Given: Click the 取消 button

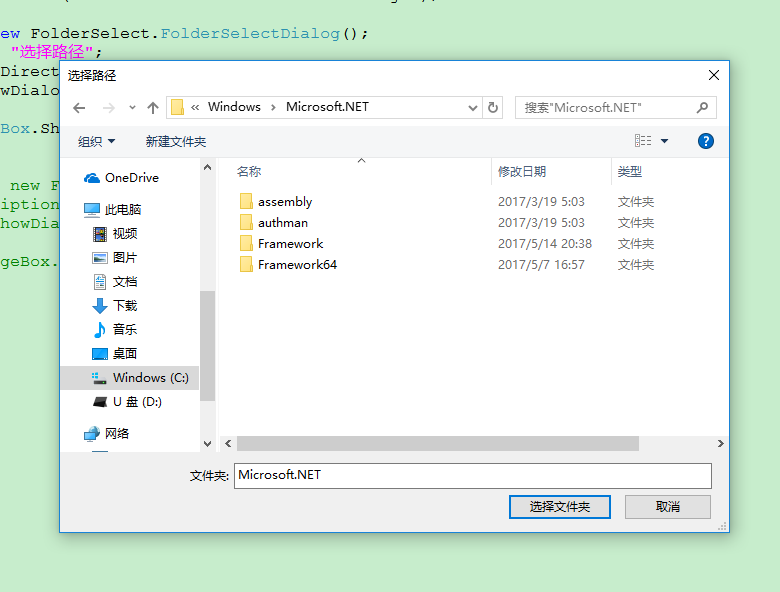Looking at the screenshot, I should [x=668, y=507].
